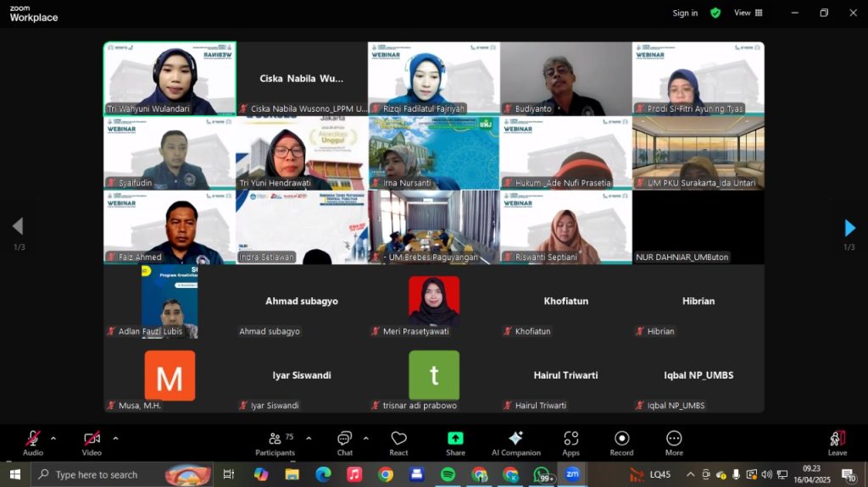Open WhatsApp with 99+ badge
Image resolution: width=868 pixels, height=487 pixels.
pyautogui.click(x=543, y=474)
